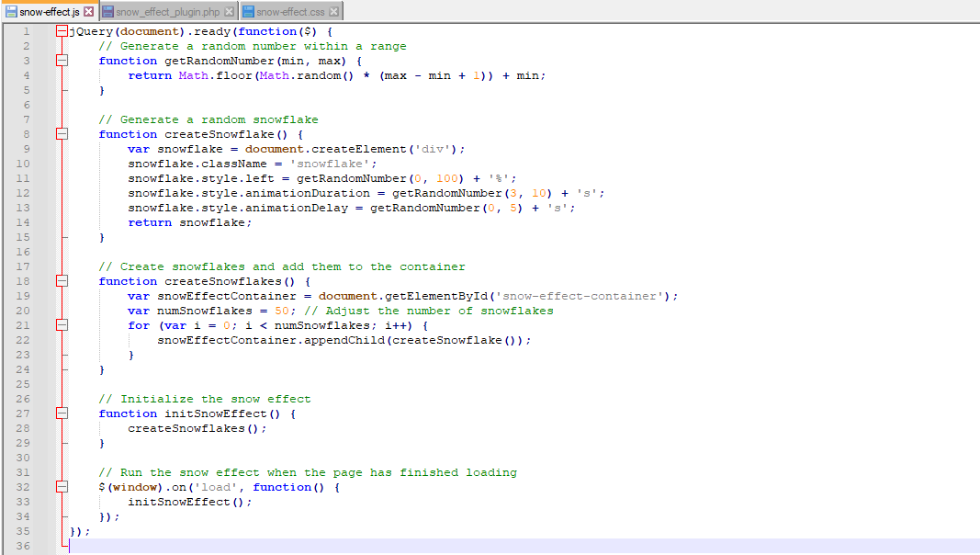
Task: Switch to the snow_effect_plugin.php tab
Action: (168, 12)
